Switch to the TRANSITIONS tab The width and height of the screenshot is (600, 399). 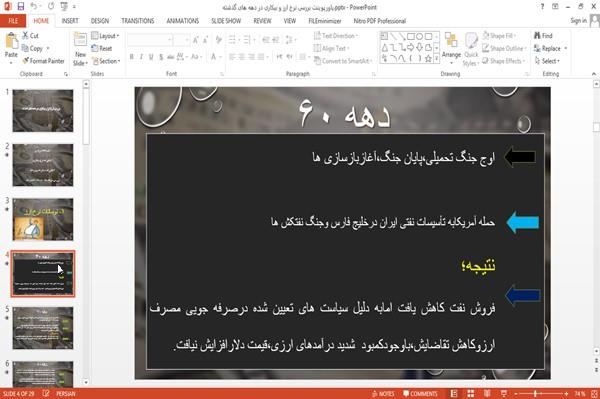(x=138, y=21)
